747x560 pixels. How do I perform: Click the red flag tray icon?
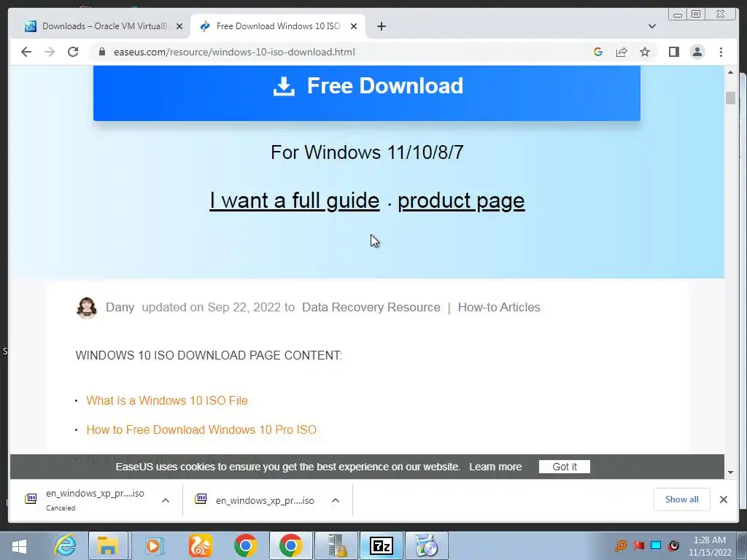(638, 545)
